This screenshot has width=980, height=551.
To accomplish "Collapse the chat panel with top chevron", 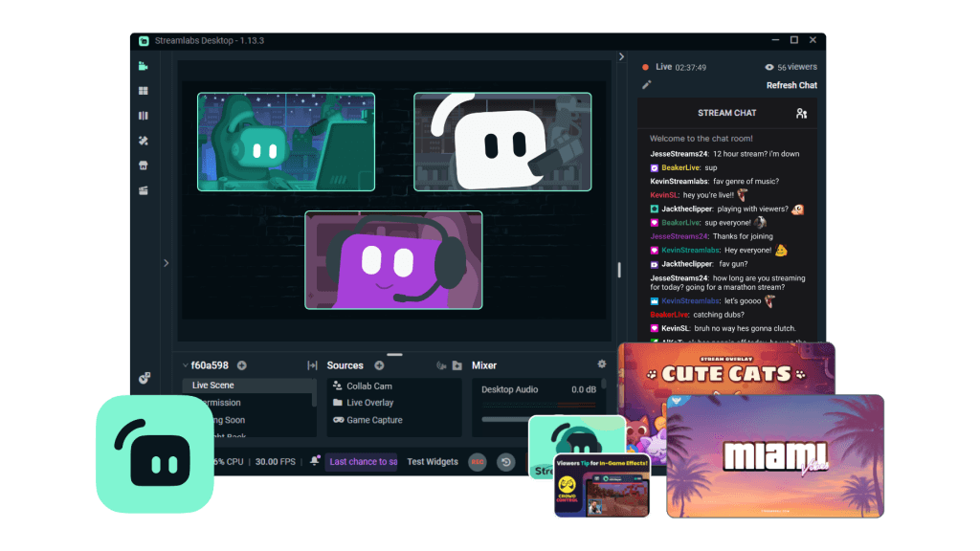I will click(621, 56).
